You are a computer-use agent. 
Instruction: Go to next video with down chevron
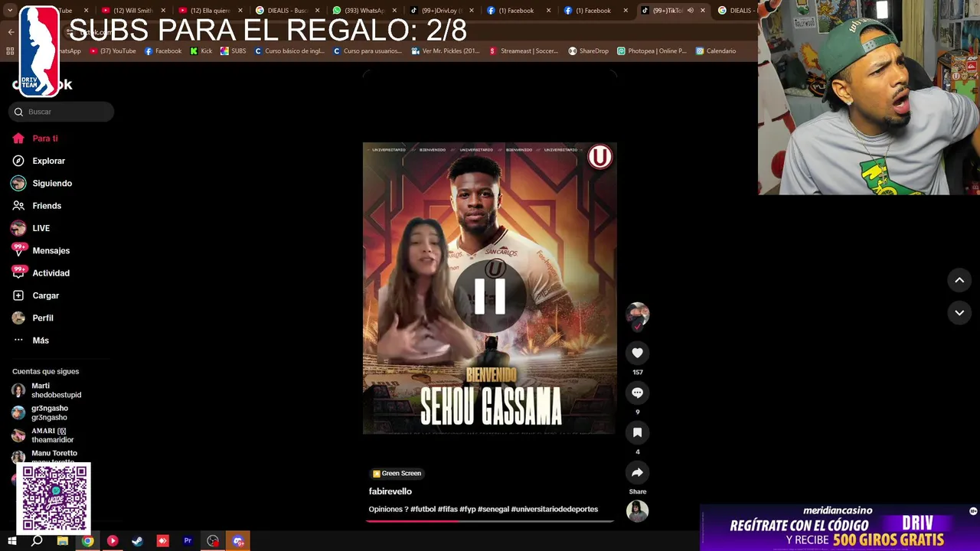point(959,312)
